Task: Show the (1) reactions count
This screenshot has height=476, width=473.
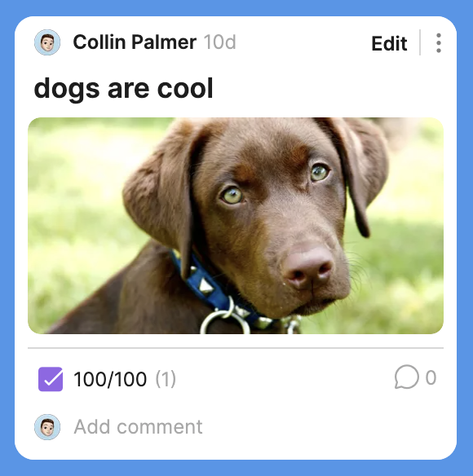Action: (166, 379)
